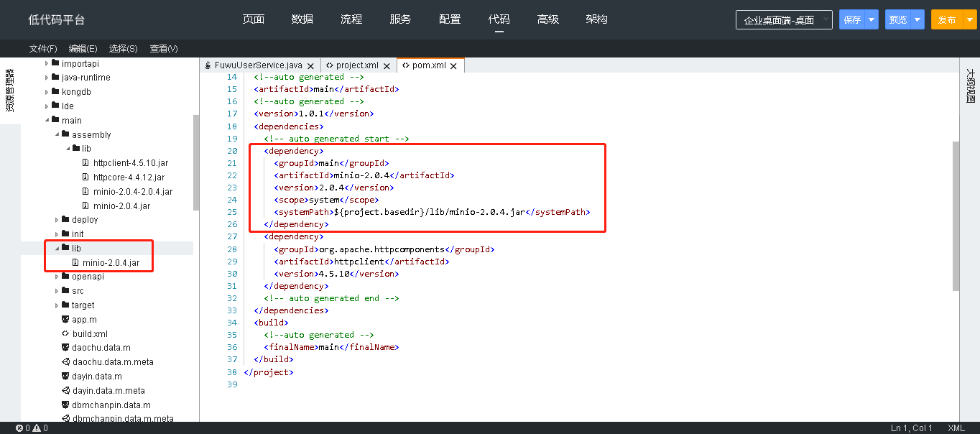
Task: Click the warning triangle icon in status bar
Action: pyautogui.click(x=36, y=428)
